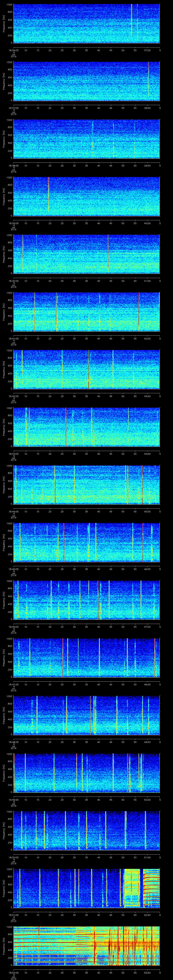Screen dimensions: 173x980
Task: Select the spectrogram panel starting at 18:38:05
Action: (86, 139)
